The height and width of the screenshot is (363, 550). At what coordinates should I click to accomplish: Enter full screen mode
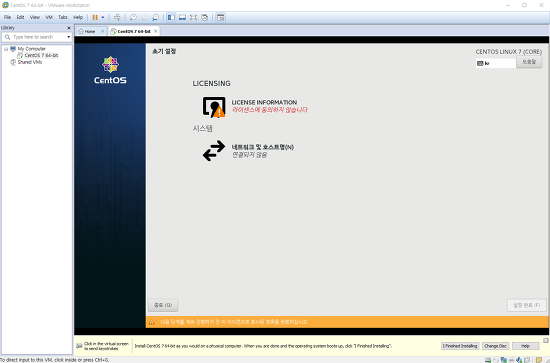(x=193, y=17)
